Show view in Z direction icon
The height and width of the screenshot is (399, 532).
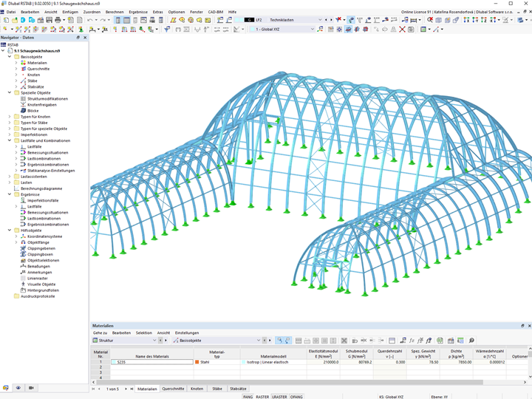(x=484, y=20)
